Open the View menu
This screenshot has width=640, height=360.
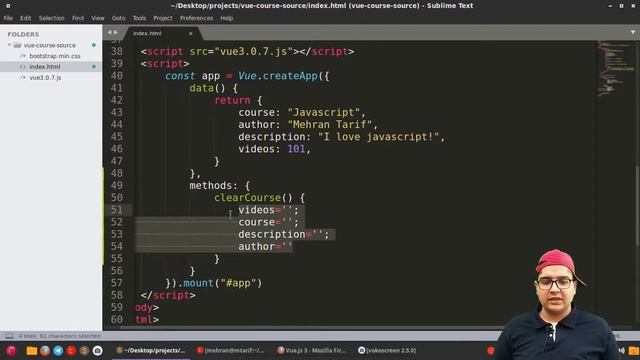pyautogui.click(x=98, y=18)
